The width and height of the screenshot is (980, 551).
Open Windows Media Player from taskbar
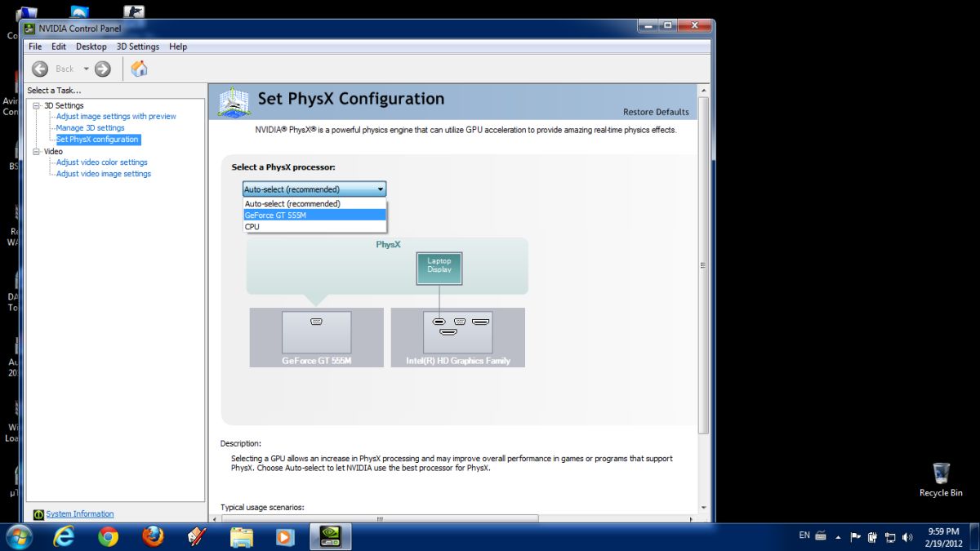point(285,536)
